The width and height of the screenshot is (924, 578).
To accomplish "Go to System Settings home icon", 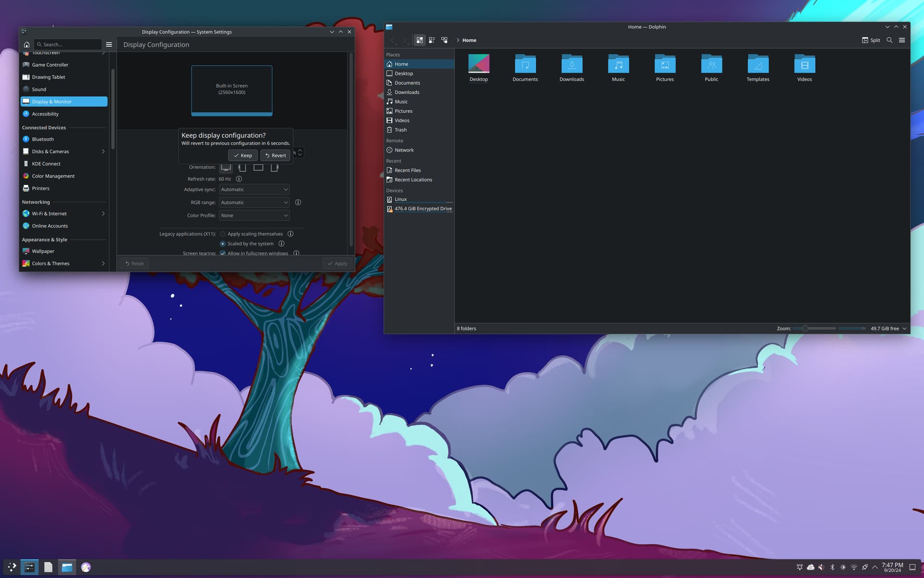I will click(x=26, y=44).
